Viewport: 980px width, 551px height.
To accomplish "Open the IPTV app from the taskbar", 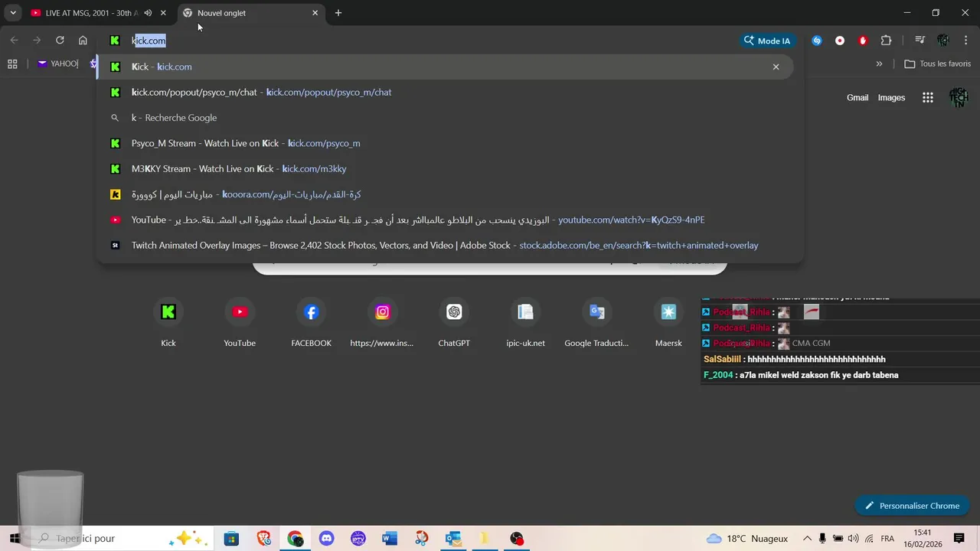I will [358, 539].
